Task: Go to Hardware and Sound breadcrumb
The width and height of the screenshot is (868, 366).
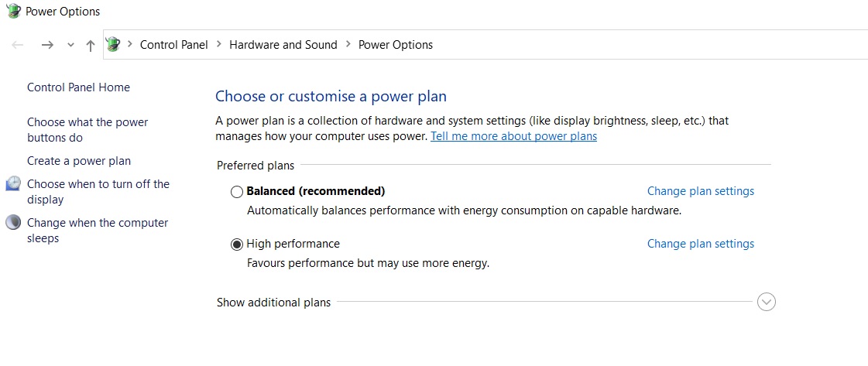Action: point(283,45)
